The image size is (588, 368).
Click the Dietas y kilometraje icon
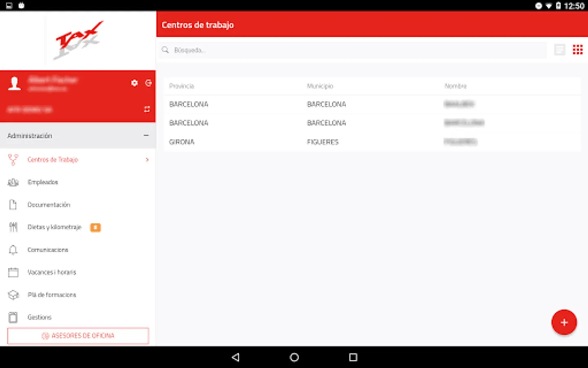tap(13, 227)
